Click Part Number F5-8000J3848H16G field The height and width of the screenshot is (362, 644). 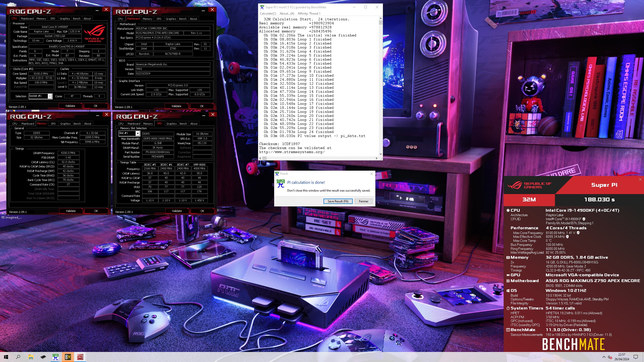[x=158, y=152]
